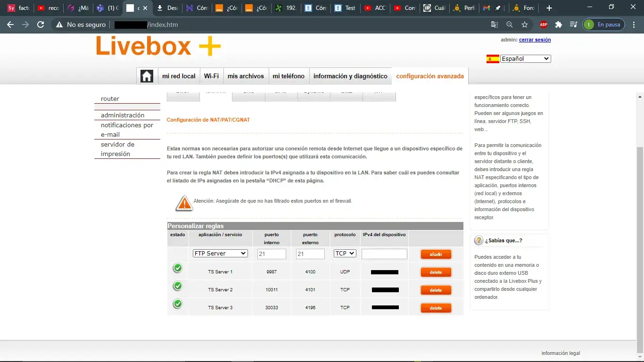Delete the TS Server 2 rule
644x362 pixels.
pyautogui.click(x=436, y=290)
